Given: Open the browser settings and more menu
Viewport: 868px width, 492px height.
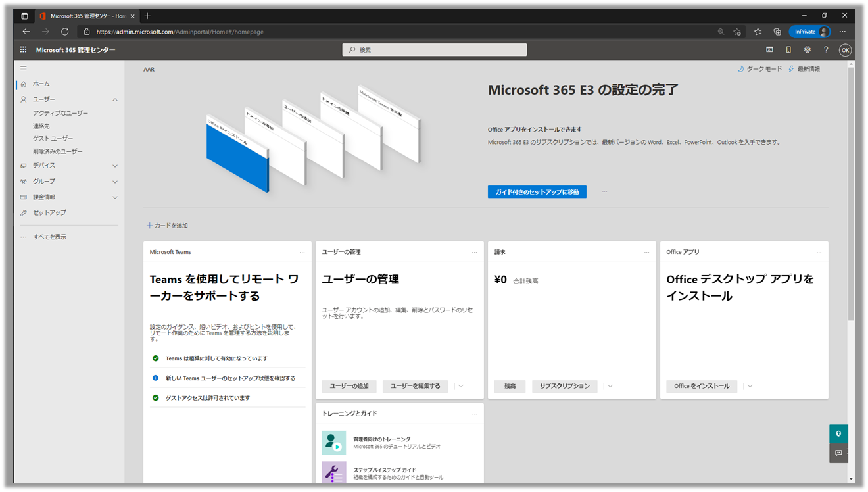Looking at the screenshot, I should 842,32.
